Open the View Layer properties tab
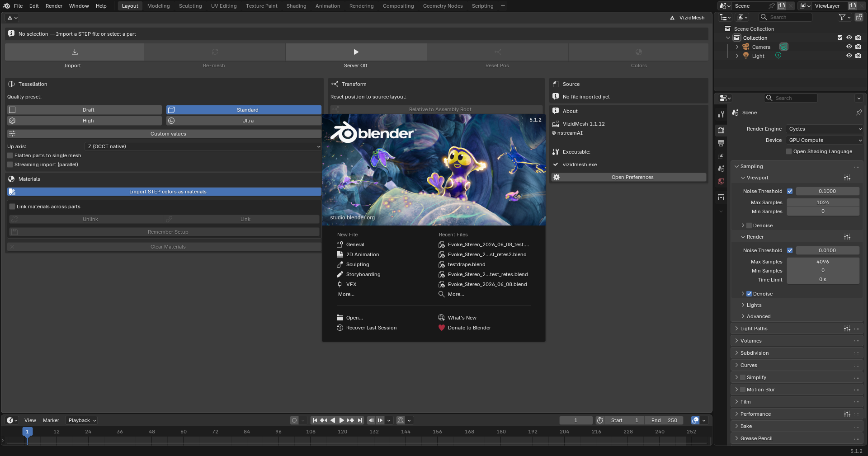The image size is (868, 456). coord(721,155)
